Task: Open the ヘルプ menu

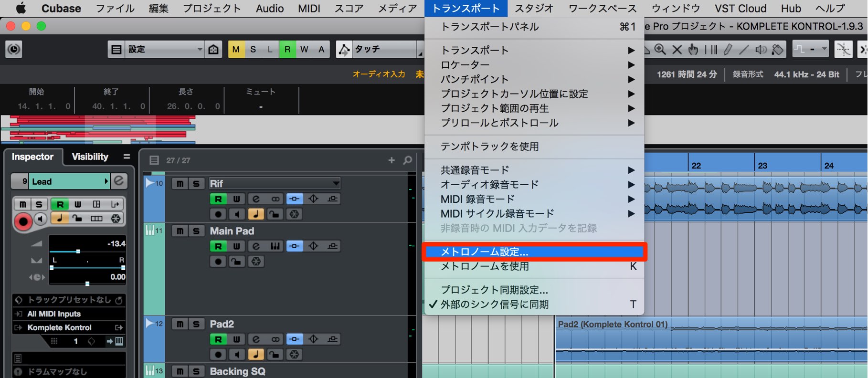Action: (x=830, y=9)
